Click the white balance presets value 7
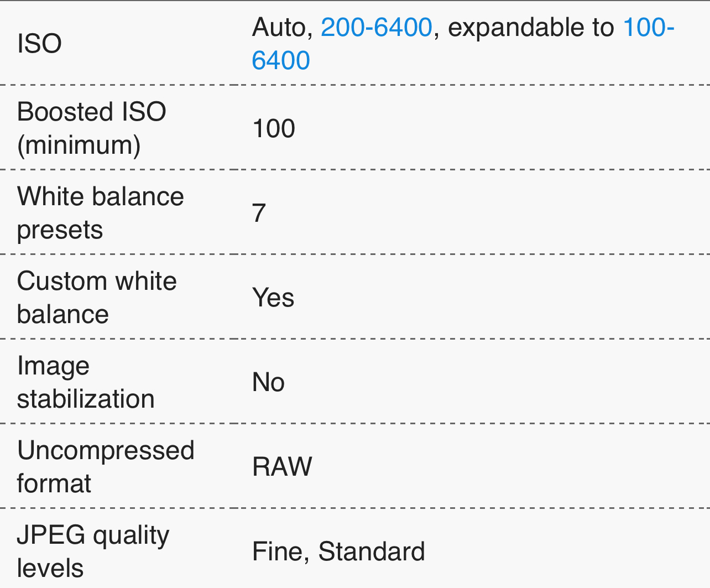710x588 pixels. 259,213
